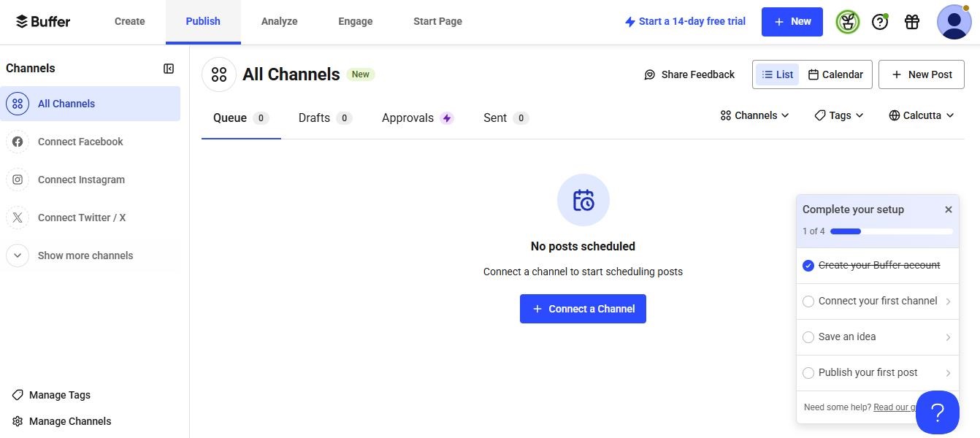
Task: Open the user profile avatar
Action: (954, 22)
